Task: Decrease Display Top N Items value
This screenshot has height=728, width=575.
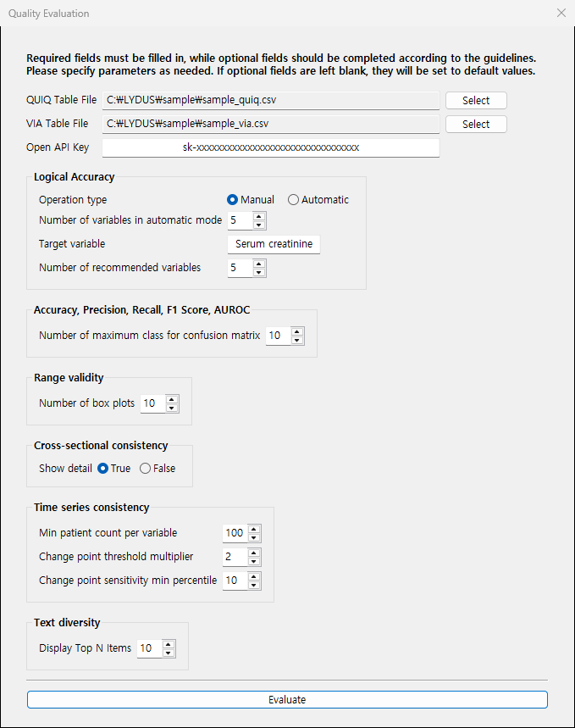Action: point(169,653)
